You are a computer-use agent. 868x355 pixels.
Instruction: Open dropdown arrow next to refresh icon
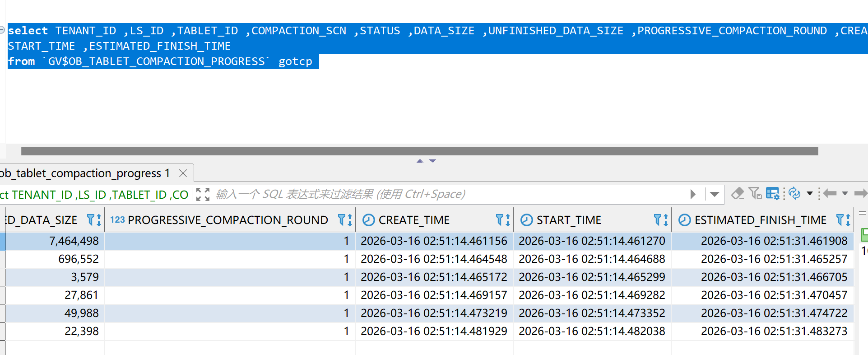(x=810, y=194)
